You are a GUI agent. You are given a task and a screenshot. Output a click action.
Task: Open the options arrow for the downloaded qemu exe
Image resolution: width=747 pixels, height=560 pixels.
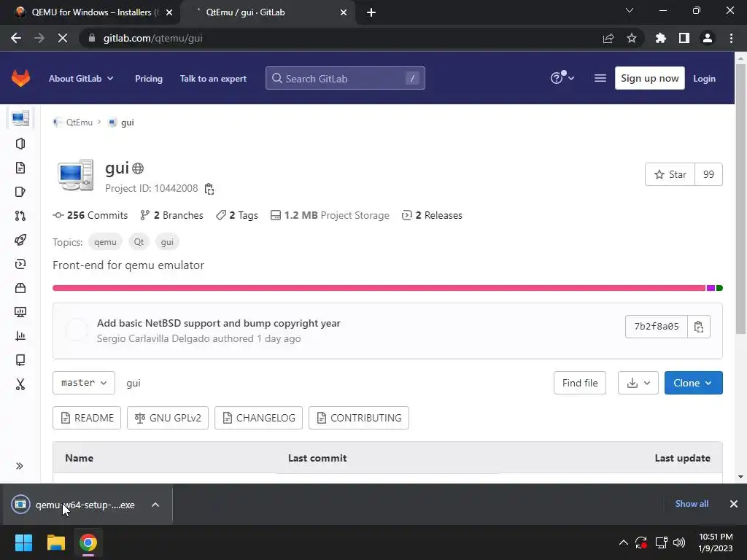(x=155, y=505)
